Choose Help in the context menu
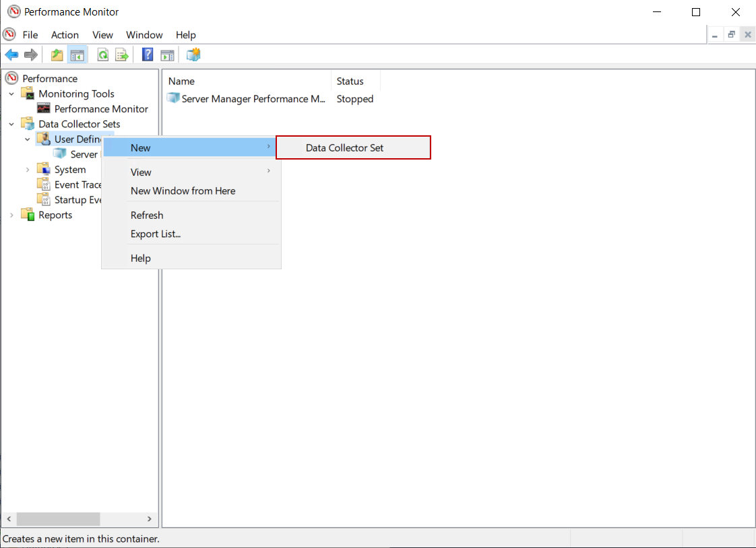 (191, 258)
